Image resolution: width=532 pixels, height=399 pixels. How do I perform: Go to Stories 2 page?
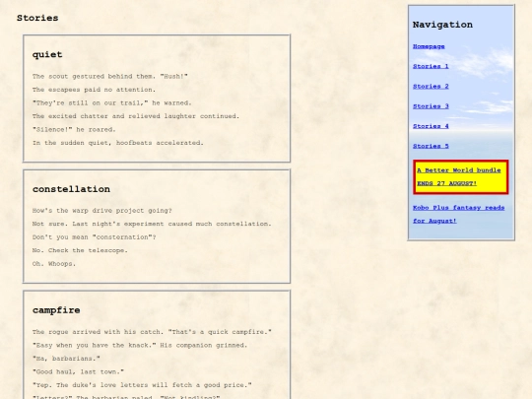click(431, 86)
